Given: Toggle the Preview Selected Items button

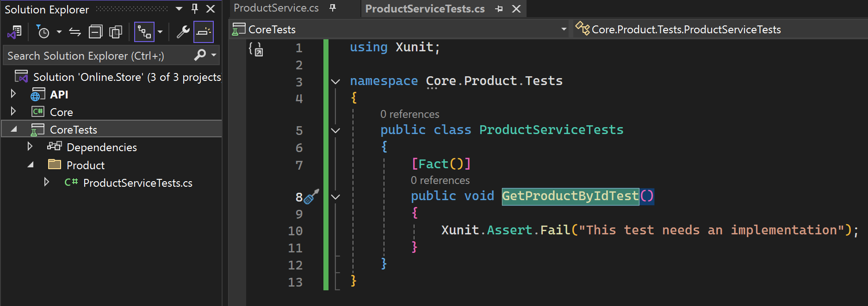Looking at the screenshot, I should (x=204, y=32).
